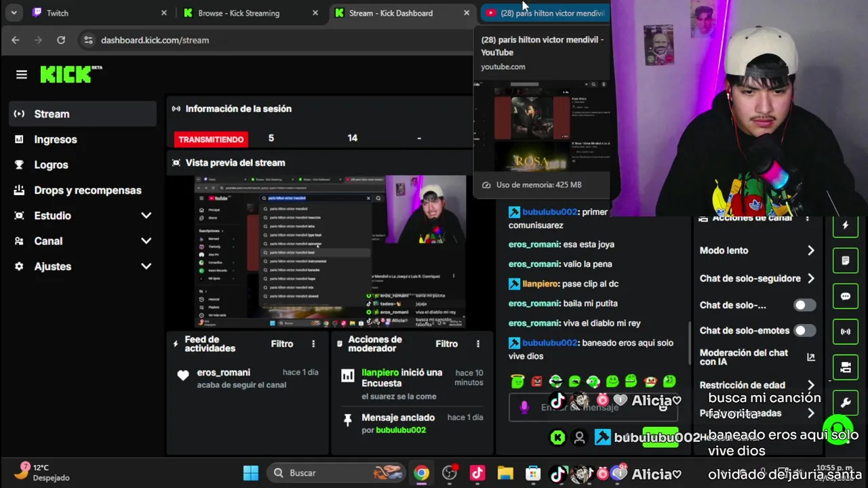Pick the green halo emote
The image size is (868, 488).
(x=517, y=382)
